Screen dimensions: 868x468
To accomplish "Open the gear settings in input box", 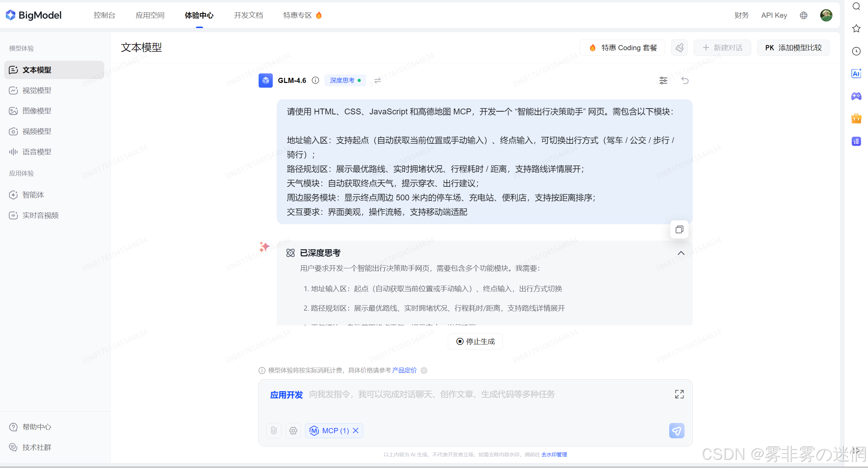I will point(293,430).
